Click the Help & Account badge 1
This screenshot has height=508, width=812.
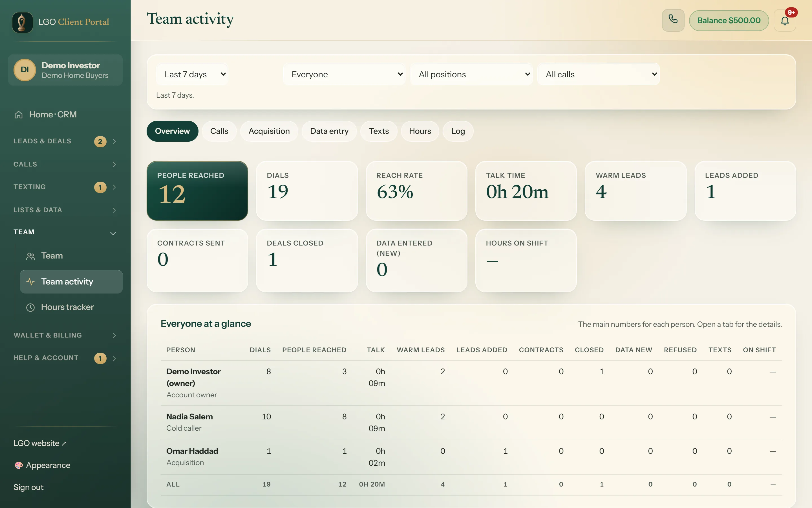point(100,358)
